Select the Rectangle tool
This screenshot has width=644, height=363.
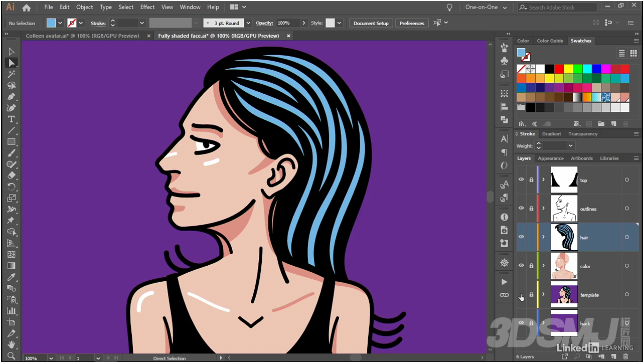(x=11, y=142)
